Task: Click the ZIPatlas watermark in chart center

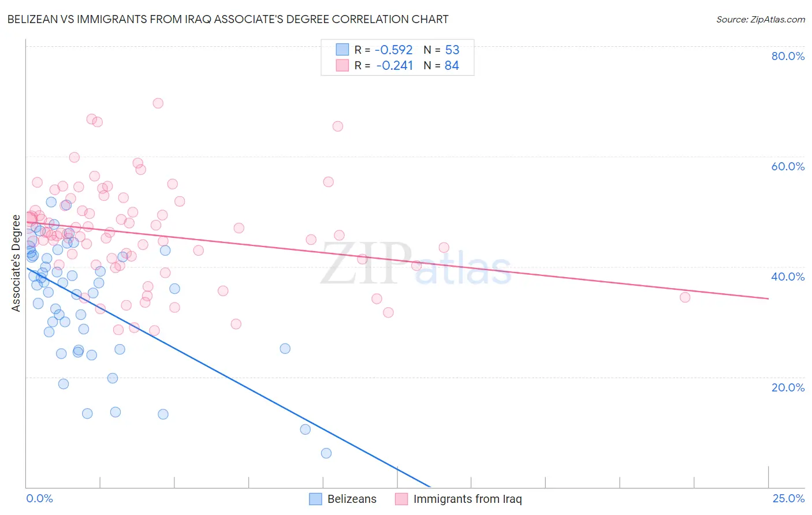Action: pos(416,263)
